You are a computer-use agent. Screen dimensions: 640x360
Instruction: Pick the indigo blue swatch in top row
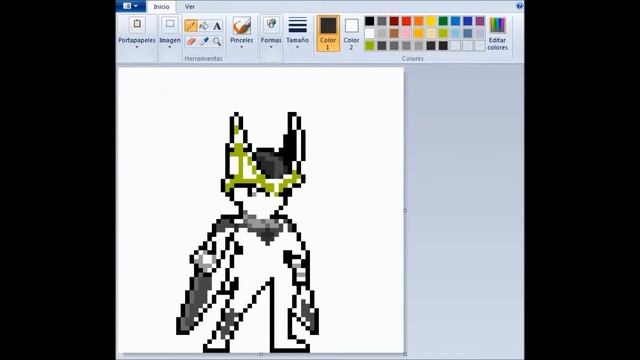(468, 21)
